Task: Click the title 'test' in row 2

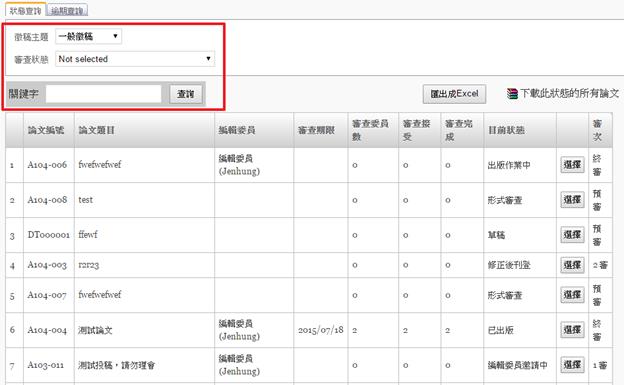Action: click(86, 200)
